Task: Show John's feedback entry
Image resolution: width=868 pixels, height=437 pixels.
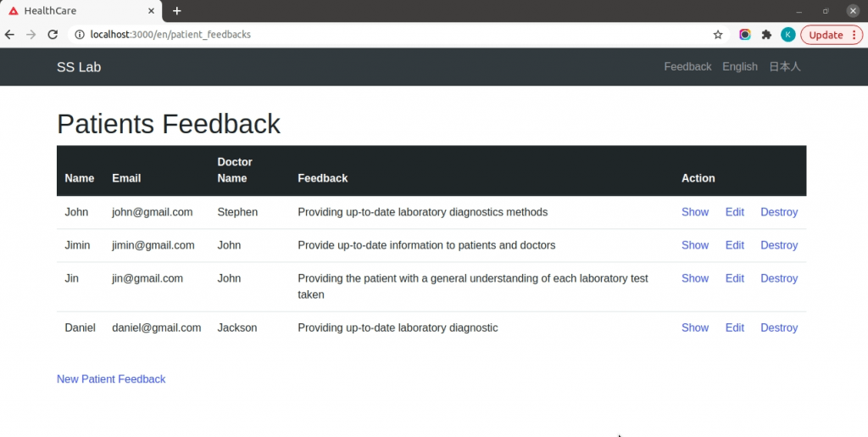Action: click(x=695, y=212)
